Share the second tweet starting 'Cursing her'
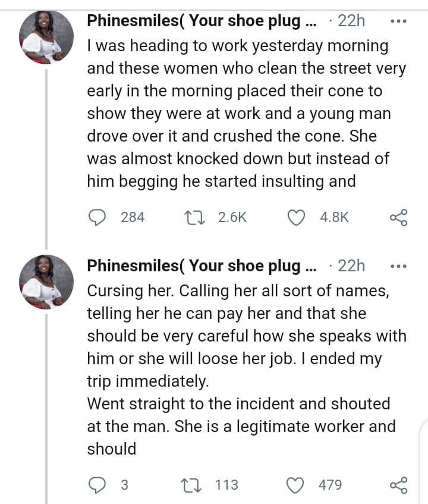 coord(398,486)
